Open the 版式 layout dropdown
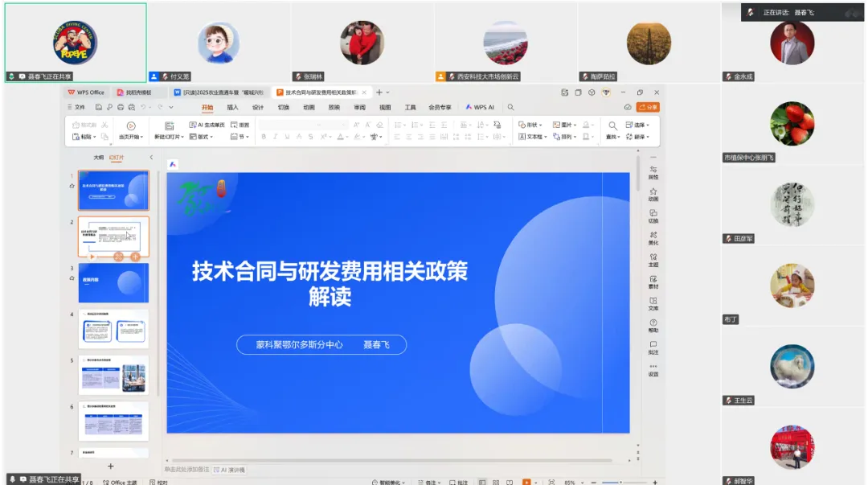 point(202,137)
